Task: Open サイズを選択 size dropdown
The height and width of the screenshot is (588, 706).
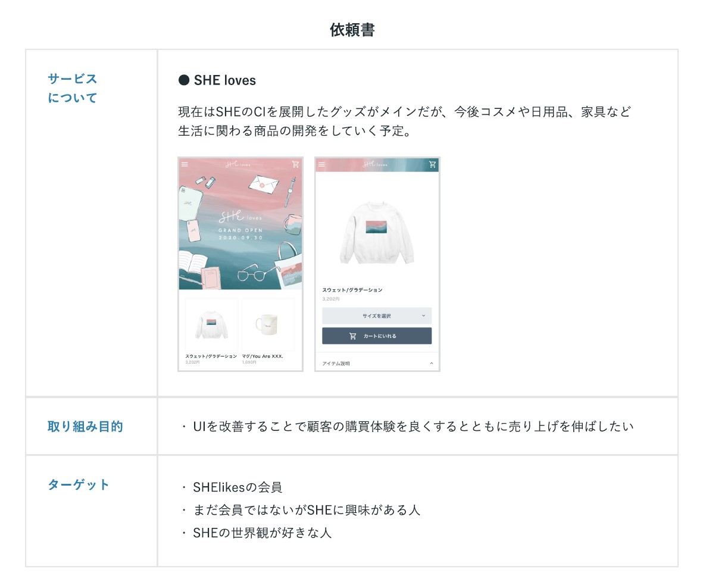Action: [377, 315]
